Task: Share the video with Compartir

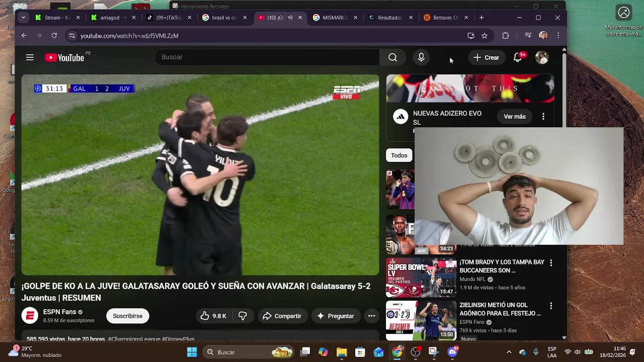Action: click(282, 316)
